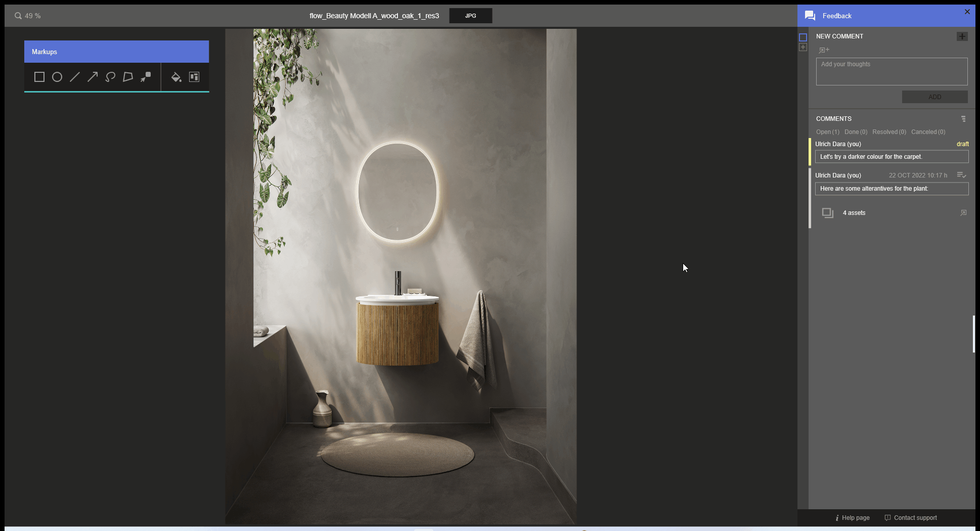Click the yellow draft label
This screenshot has width=980, height=531.
(963, 144)
